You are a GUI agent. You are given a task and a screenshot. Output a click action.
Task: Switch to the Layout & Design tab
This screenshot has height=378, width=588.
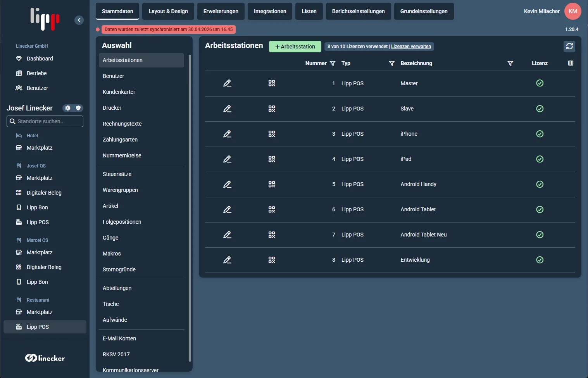pos(168,11)
